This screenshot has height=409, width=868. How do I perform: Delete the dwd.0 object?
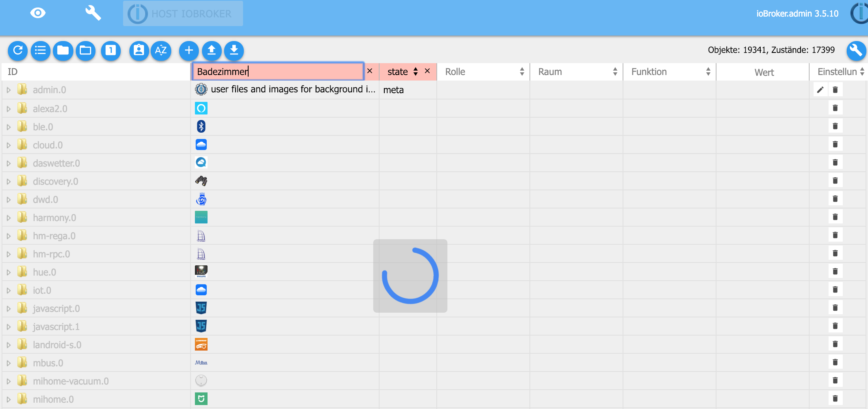pos(835,199)
